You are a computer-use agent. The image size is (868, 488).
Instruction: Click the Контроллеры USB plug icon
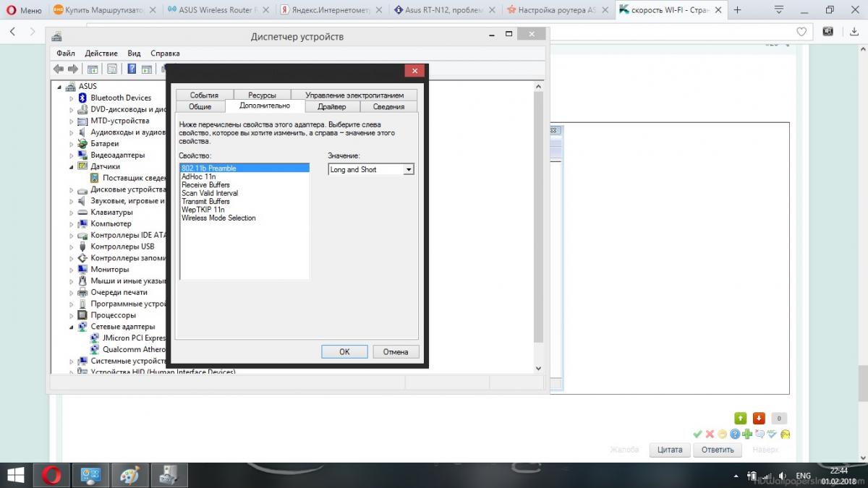coord(82,247)
